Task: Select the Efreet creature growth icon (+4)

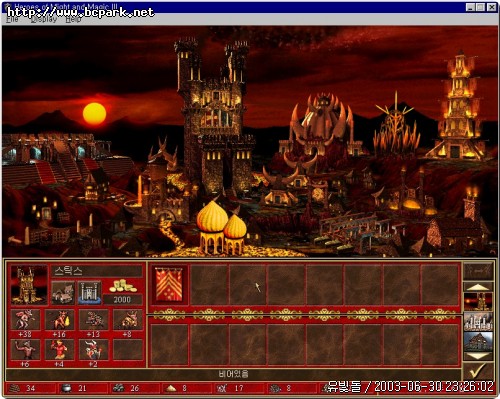Action: 59,350
